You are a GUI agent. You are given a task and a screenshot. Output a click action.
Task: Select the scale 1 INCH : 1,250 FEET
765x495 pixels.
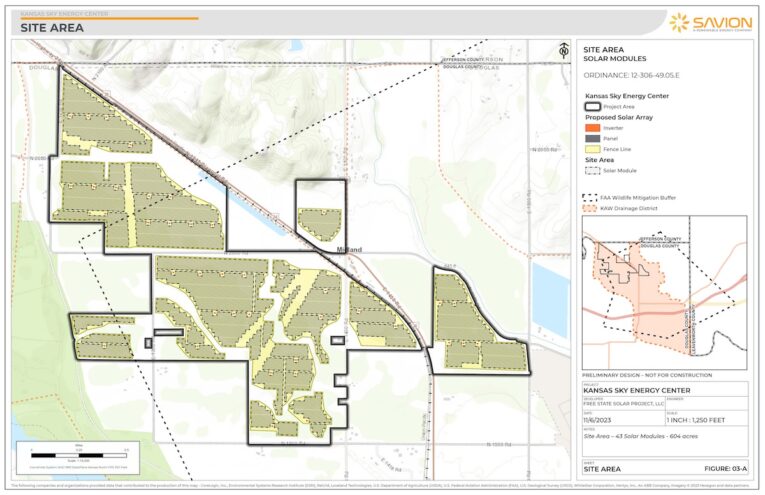(x=696, y=420)
